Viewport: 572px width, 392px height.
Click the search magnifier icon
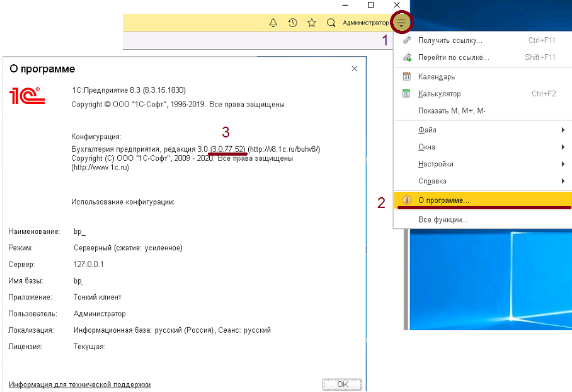[x=331, y=23]
